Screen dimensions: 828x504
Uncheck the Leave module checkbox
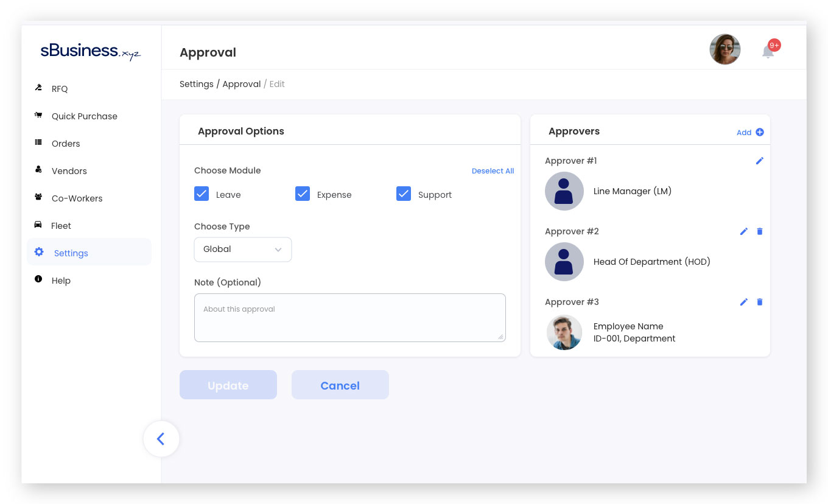(x=202, y=194)
